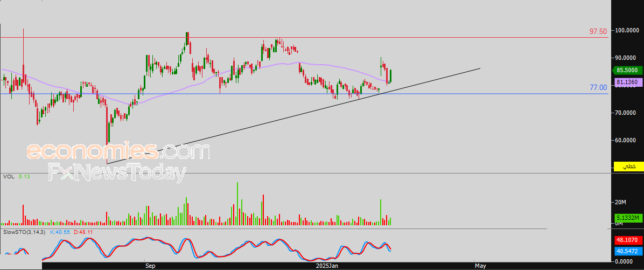644x270 pixels.
Task: Click the purple 81.1360 moving average tag
Action: pos(627,82)
